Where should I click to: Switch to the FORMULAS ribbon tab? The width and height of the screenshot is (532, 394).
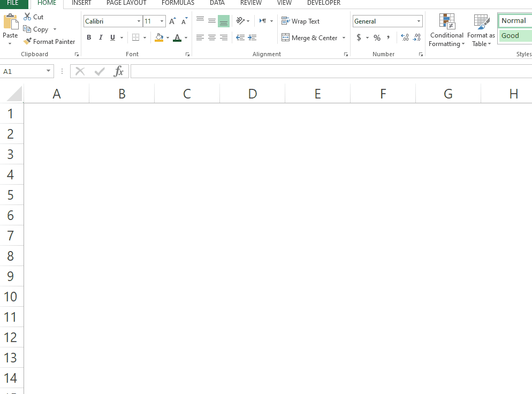tap(178, 3)
